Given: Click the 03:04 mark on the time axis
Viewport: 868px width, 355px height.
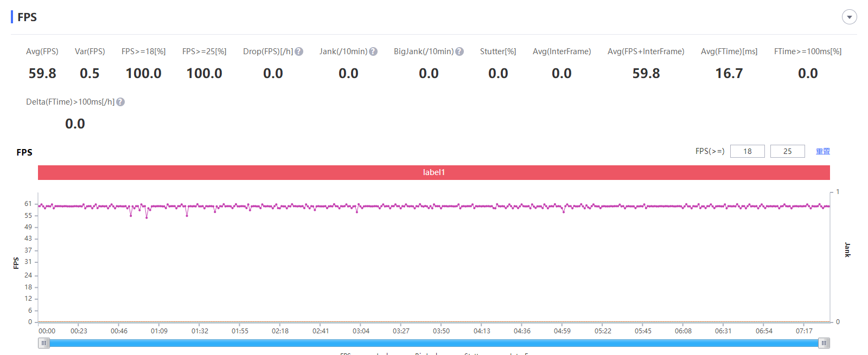Looking at the screenshot, I should 361,331.
